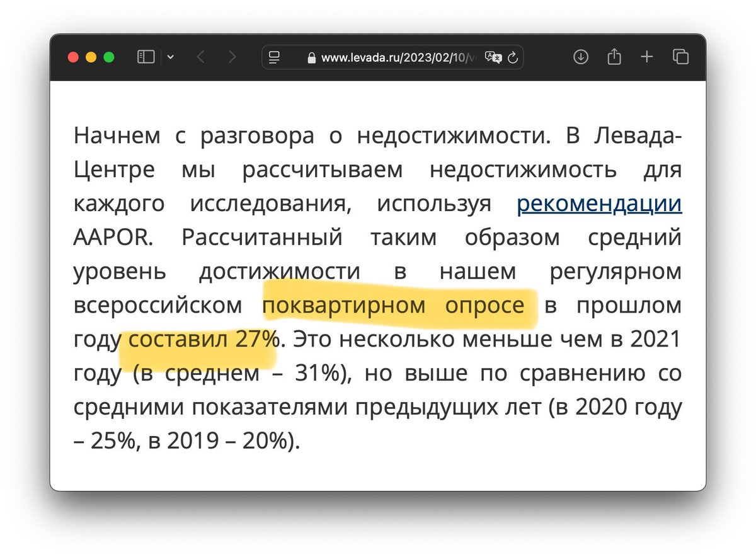
Task: Minimize the Safari window
Action: [91, 57]
